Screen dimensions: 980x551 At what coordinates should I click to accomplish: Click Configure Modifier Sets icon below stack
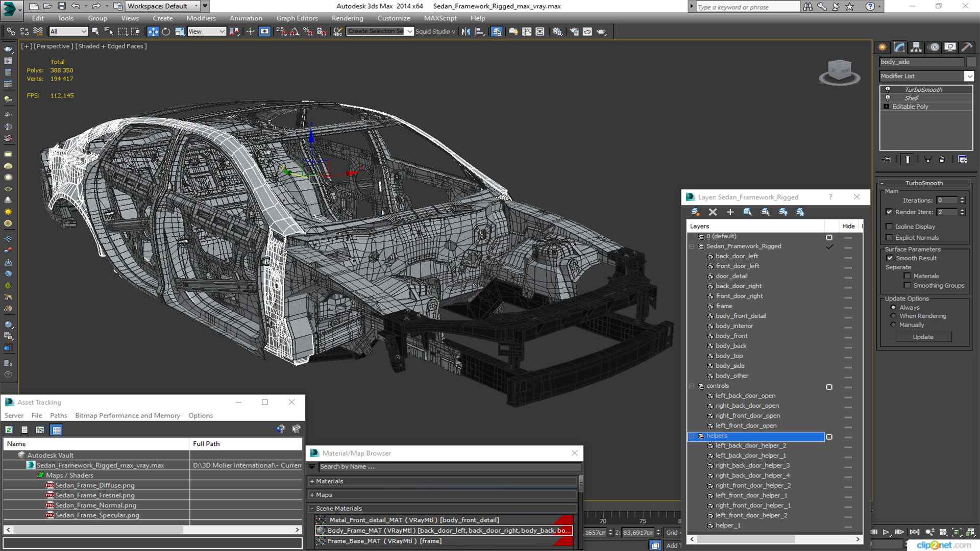tap(963, 159)
